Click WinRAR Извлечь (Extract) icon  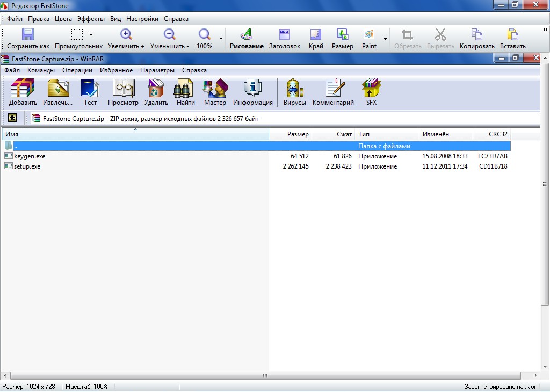58,88
